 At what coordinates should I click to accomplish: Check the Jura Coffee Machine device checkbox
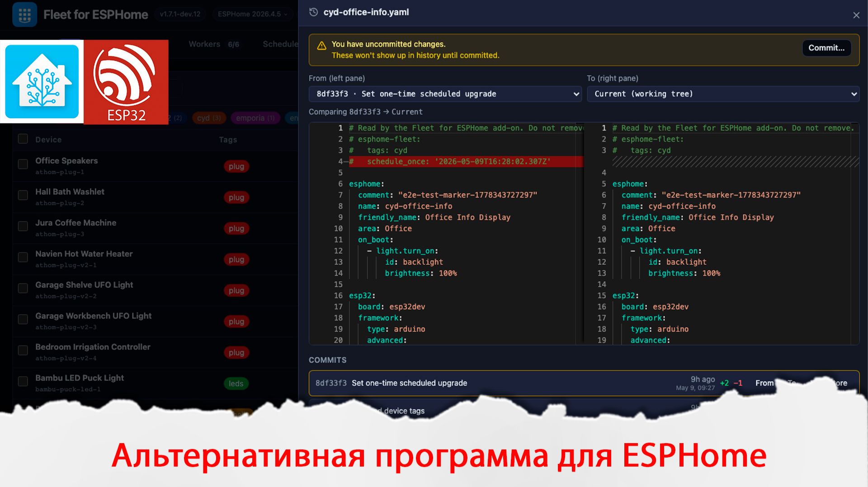tap(23, 226)
